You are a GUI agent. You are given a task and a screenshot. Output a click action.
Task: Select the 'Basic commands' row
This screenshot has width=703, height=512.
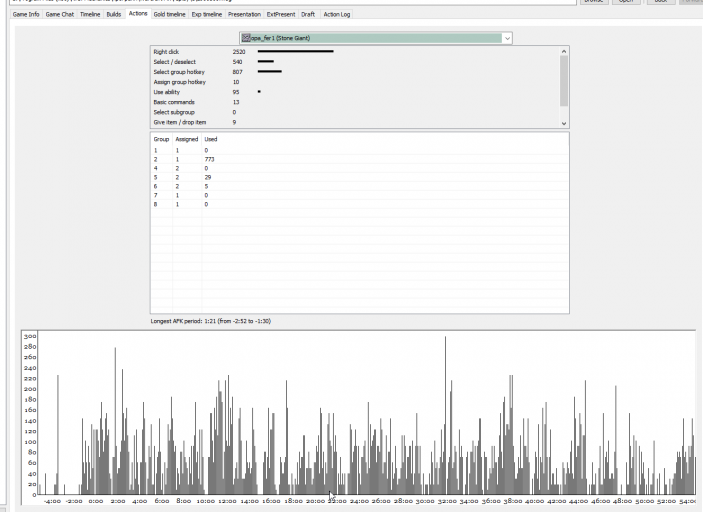pyautogui.click(x=356, y=102)
